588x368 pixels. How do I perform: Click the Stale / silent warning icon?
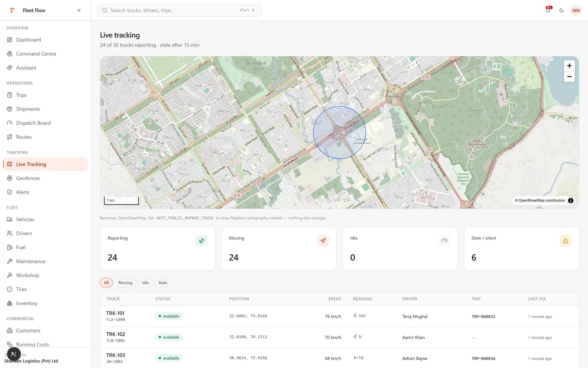point(565,241)
